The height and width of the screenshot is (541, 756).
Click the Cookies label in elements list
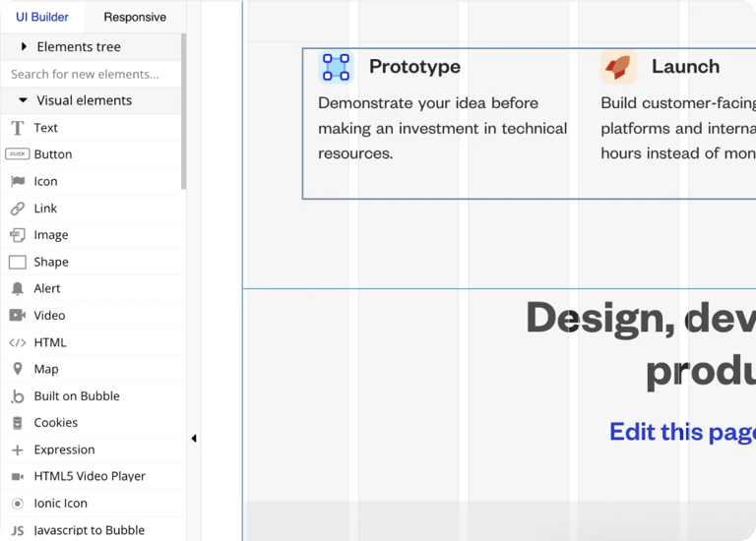(56, 423)
